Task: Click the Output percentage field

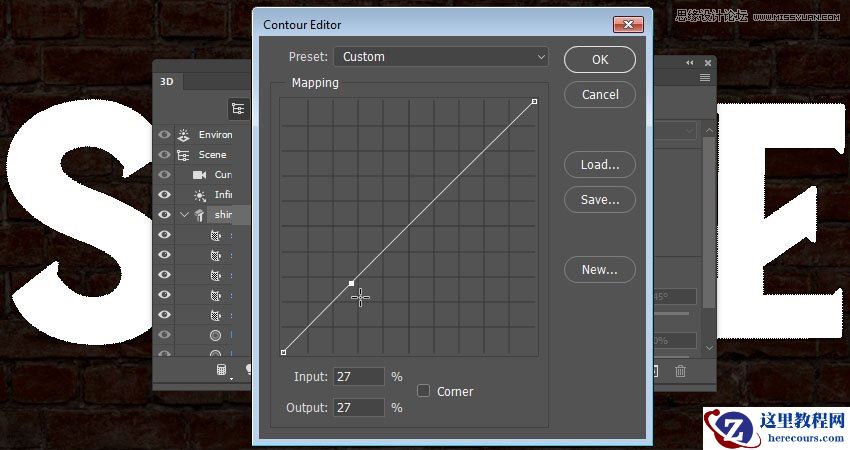Action: [x=359, y=407]
